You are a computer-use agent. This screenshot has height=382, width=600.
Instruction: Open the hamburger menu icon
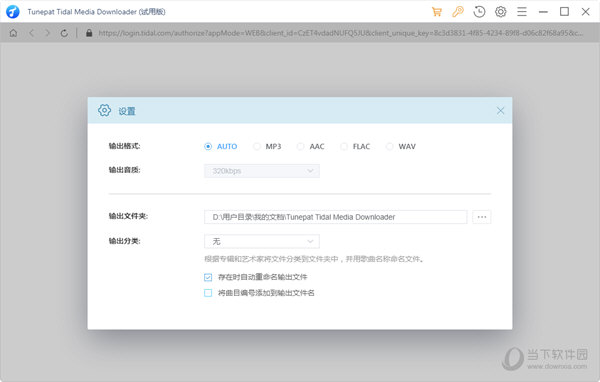[522, 12]
